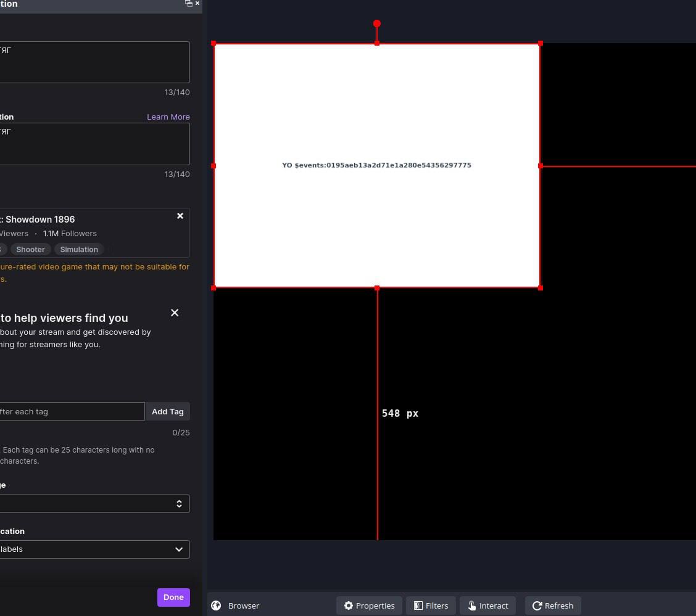Click the "YO $events" text in preview

pos(377,165)
